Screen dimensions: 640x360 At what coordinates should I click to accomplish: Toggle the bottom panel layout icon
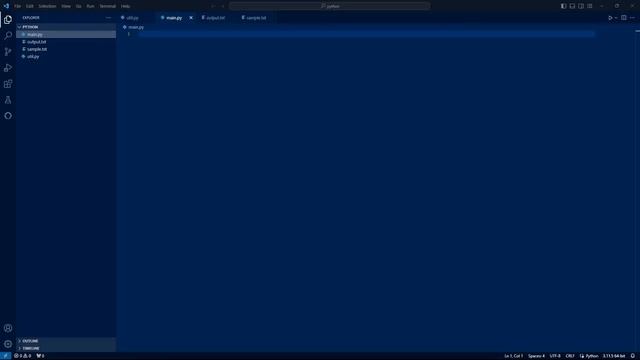point(572,6)
